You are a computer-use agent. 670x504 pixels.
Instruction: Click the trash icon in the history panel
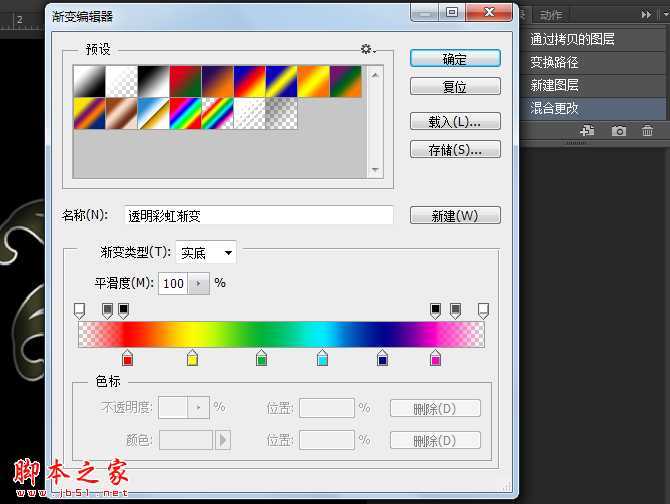click(647, 131)
